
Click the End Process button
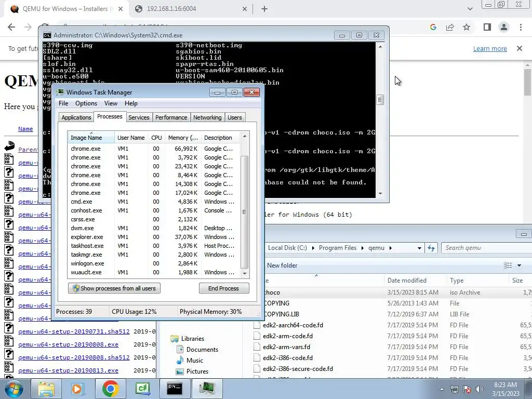tap(224, 288)
